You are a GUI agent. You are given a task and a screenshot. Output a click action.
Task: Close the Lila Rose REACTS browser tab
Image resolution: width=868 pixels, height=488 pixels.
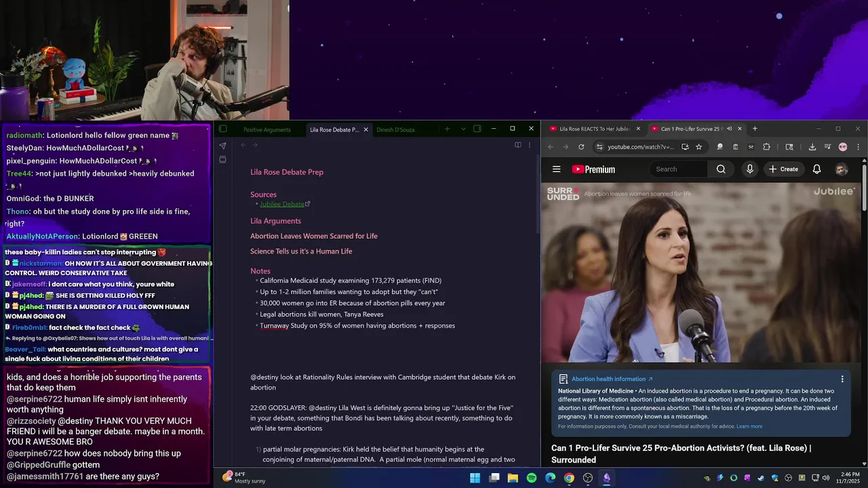pyautogui.click(x=638, y=129)
